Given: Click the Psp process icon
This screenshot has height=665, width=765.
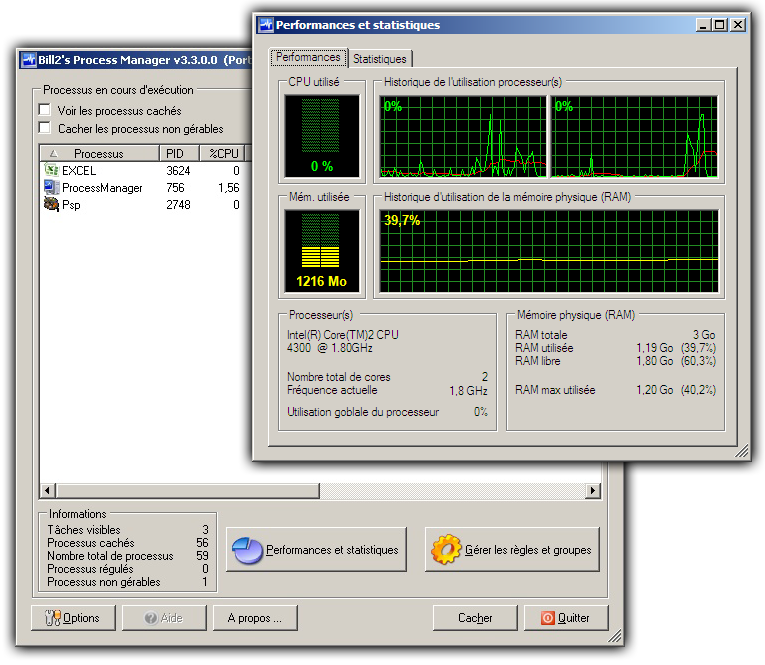Looking at the screenshot, I should 51,204.
